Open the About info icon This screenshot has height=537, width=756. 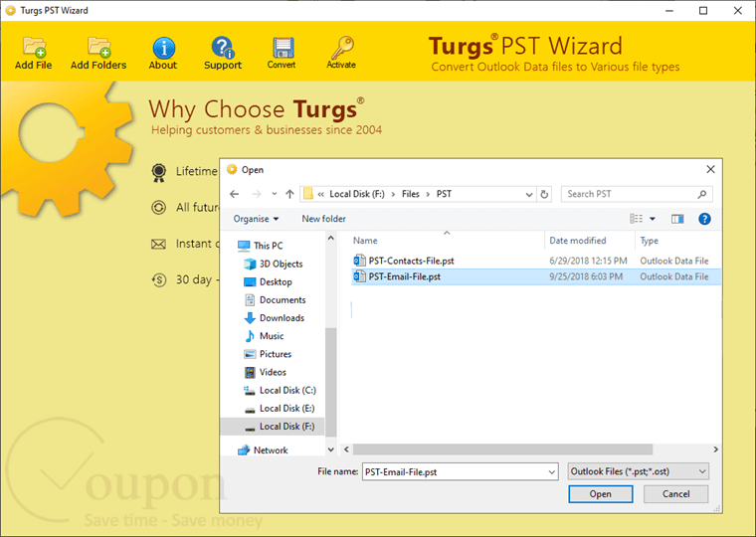(163, 48)
